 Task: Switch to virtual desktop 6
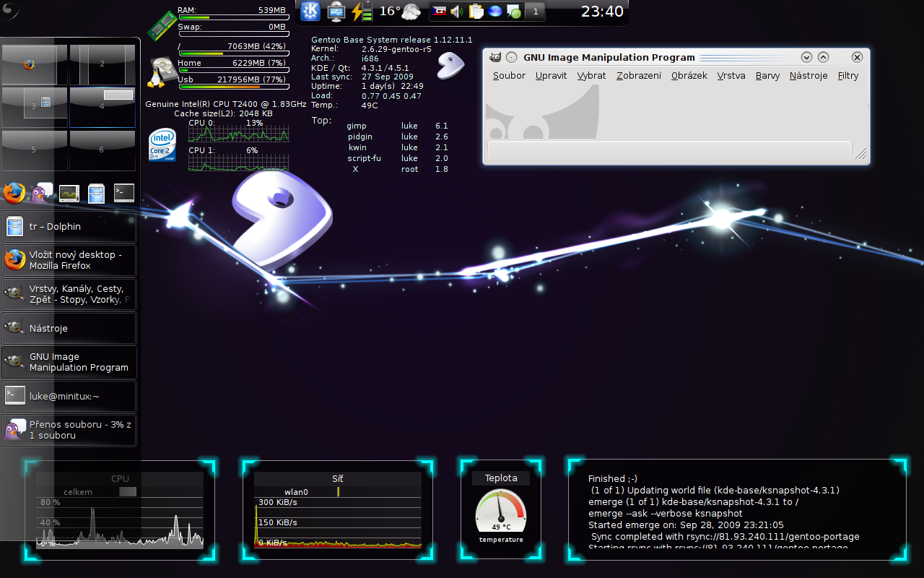pyautogui.click(x=103, y=150)
